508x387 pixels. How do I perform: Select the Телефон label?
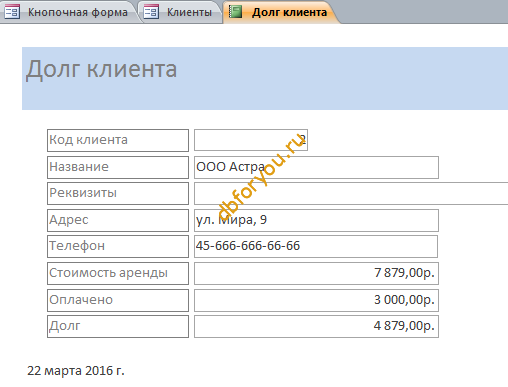pos(118,246)
